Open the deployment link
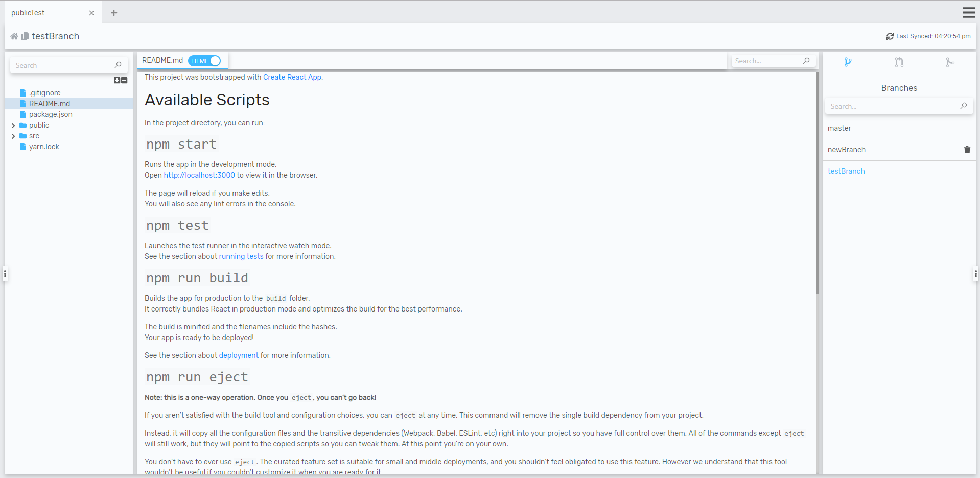 point(239,355)
